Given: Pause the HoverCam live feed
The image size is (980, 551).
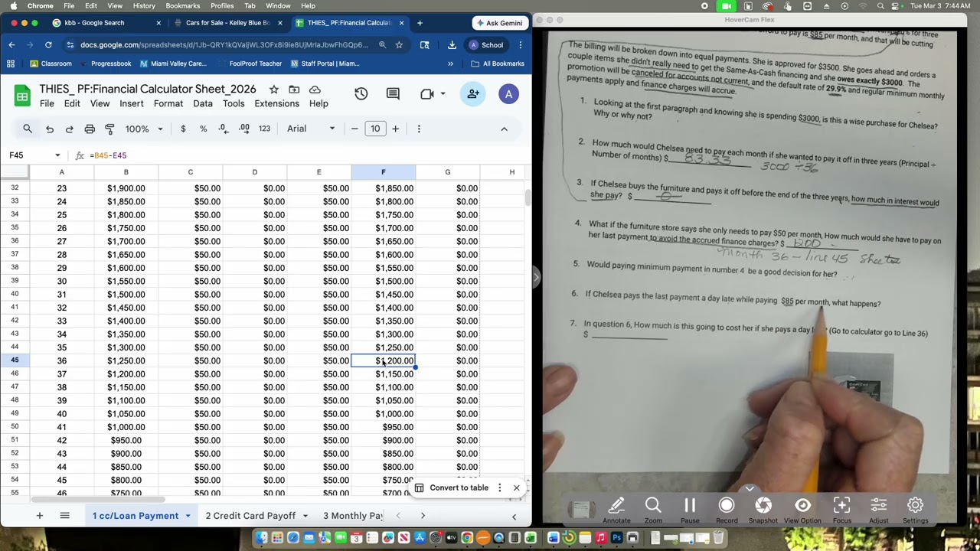Looking at the screenshot, I should pos(690,509).
